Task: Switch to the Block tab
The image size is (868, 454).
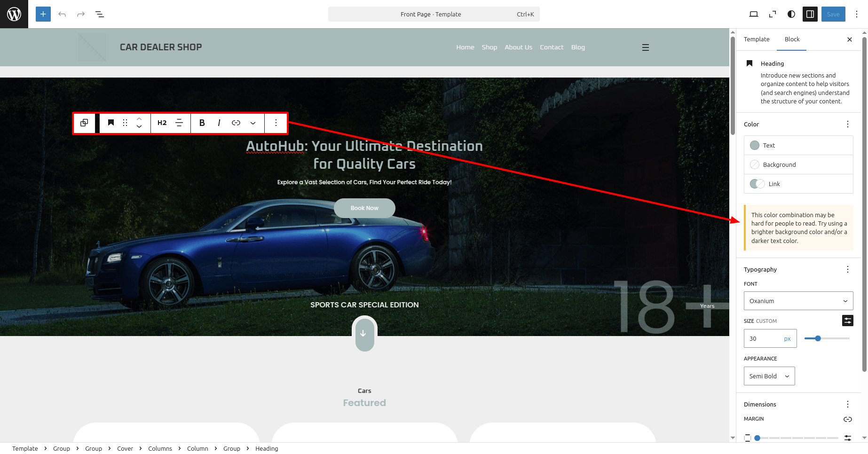Action: pos(792,39)
